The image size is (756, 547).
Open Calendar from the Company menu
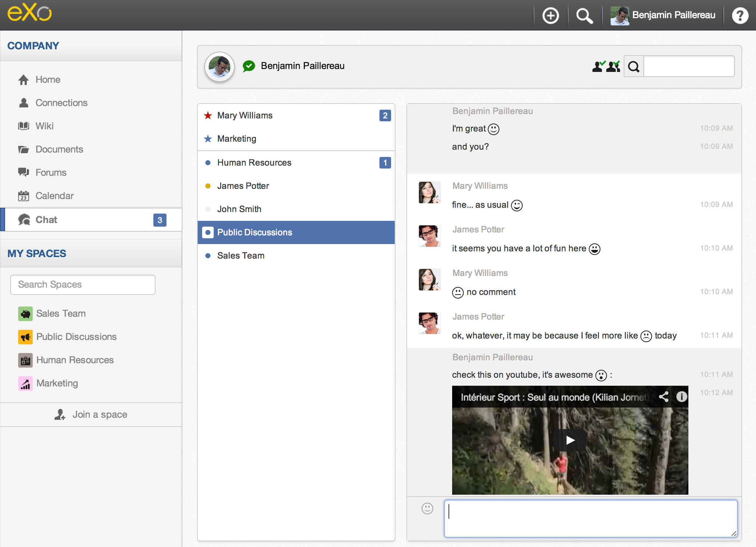(54, 196)
